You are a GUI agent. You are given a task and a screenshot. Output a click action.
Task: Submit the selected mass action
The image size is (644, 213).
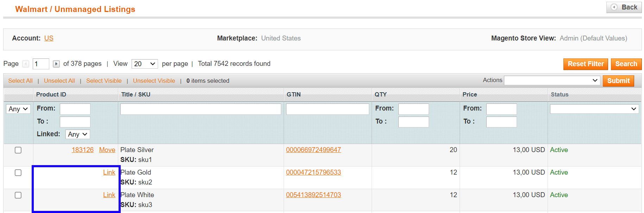click(618, 81)
